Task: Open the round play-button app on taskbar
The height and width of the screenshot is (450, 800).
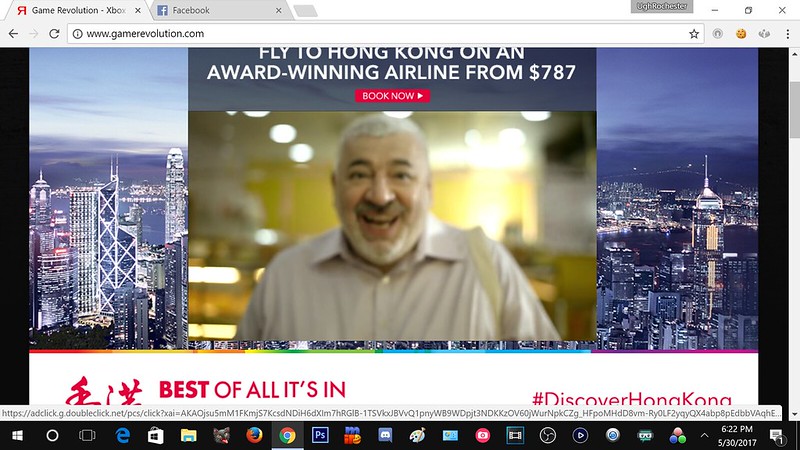Action: (x=580, y=435)
